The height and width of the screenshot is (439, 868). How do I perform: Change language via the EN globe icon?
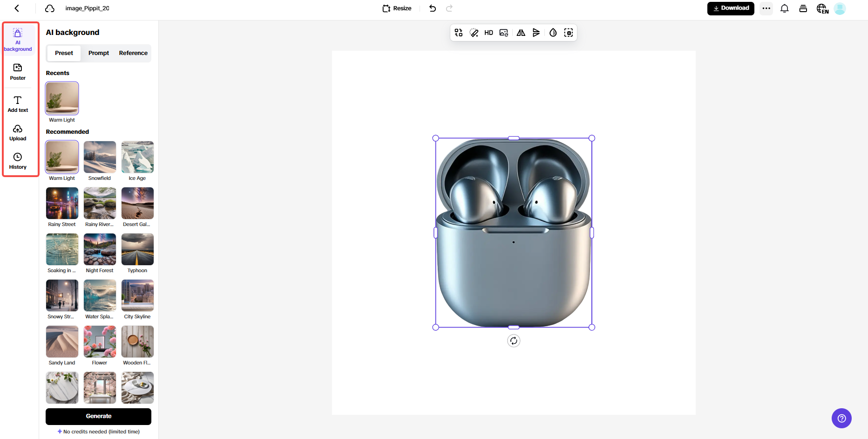tap(822, 8)
